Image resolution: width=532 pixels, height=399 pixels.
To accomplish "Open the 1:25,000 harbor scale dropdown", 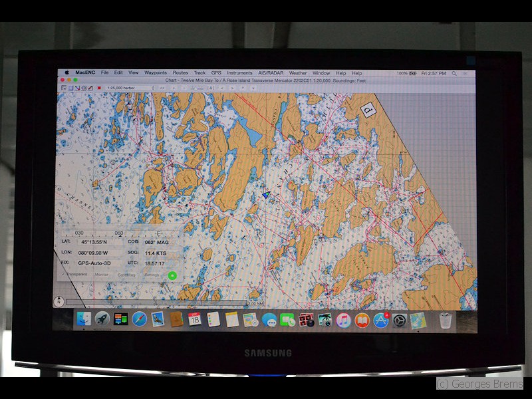I will (x=130, y=88).
